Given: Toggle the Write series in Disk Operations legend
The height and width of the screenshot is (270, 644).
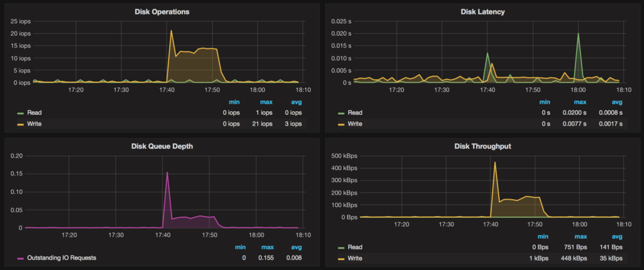Looking at the screenshot, I should tap(35, 124).
